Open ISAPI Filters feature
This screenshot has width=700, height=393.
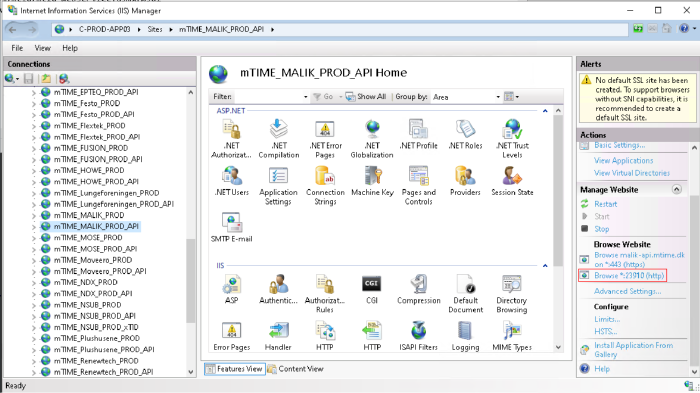click(419, 336)
